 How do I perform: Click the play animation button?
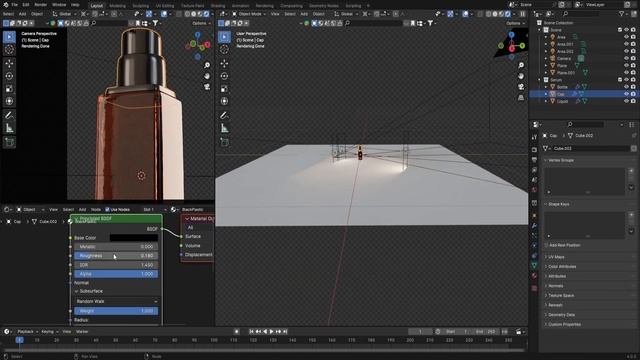pyautogui.click(x=271, y=332)
